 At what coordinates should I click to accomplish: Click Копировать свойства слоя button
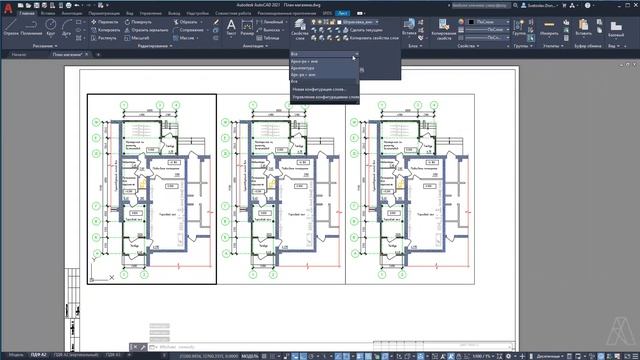click(x=371, y=38)
